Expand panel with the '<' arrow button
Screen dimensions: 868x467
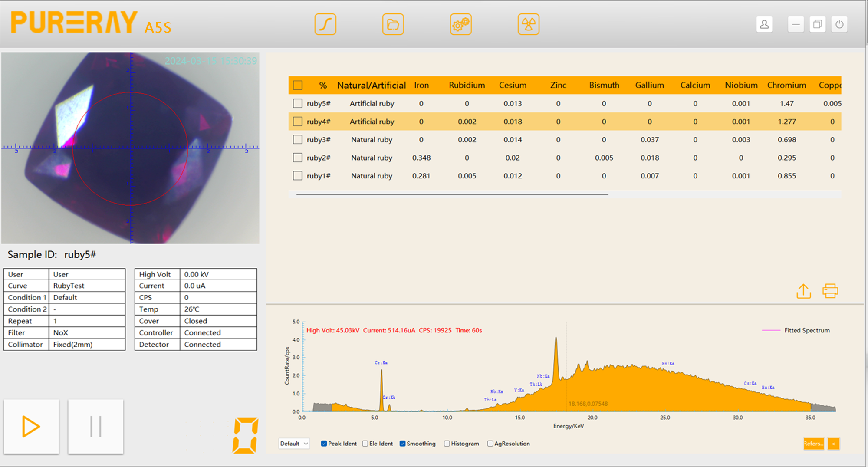coord(833,444)
